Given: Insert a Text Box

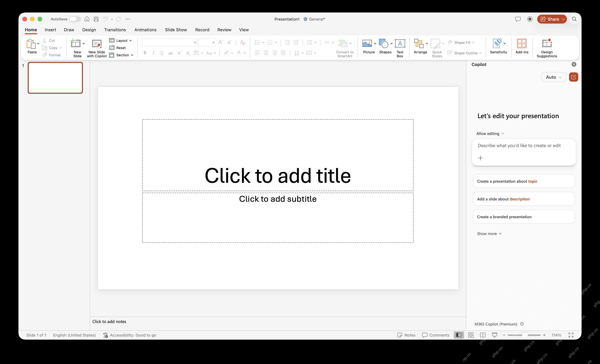Looking at the screenshot, I should [x=400, y=48].
